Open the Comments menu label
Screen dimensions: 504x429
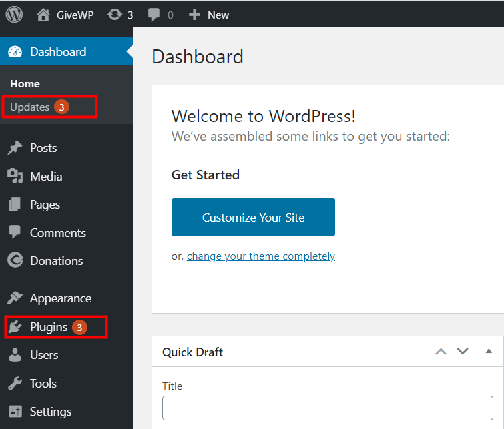[58, 233]
